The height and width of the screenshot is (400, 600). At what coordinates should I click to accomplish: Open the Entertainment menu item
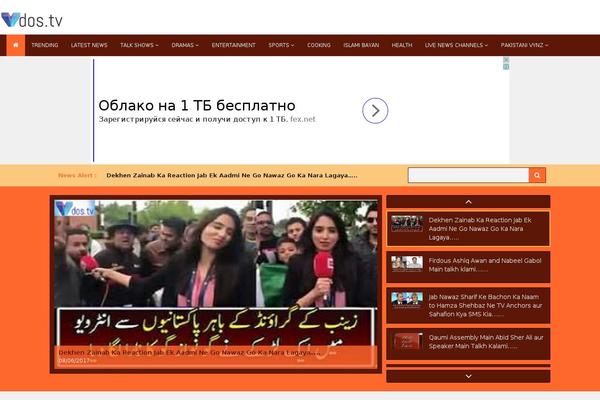(x=233, y=45)
